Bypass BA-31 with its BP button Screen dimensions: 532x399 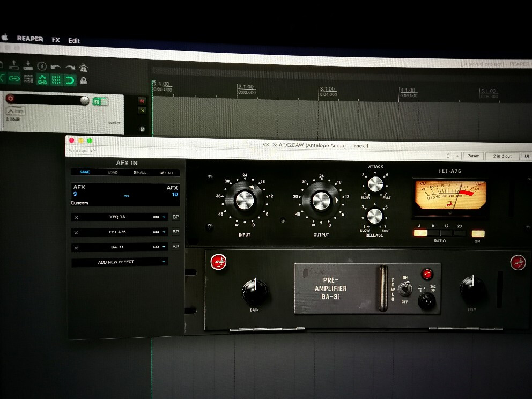(x=175, y=247)
